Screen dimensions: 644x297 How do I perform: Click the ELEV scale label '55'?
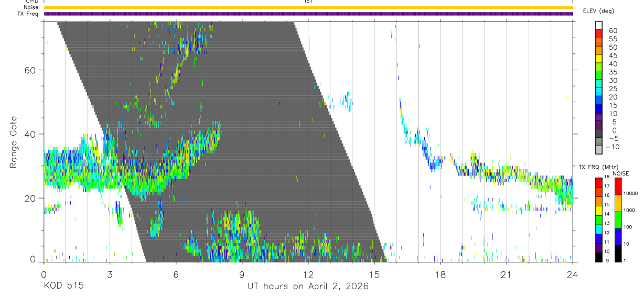click(613, 39)
